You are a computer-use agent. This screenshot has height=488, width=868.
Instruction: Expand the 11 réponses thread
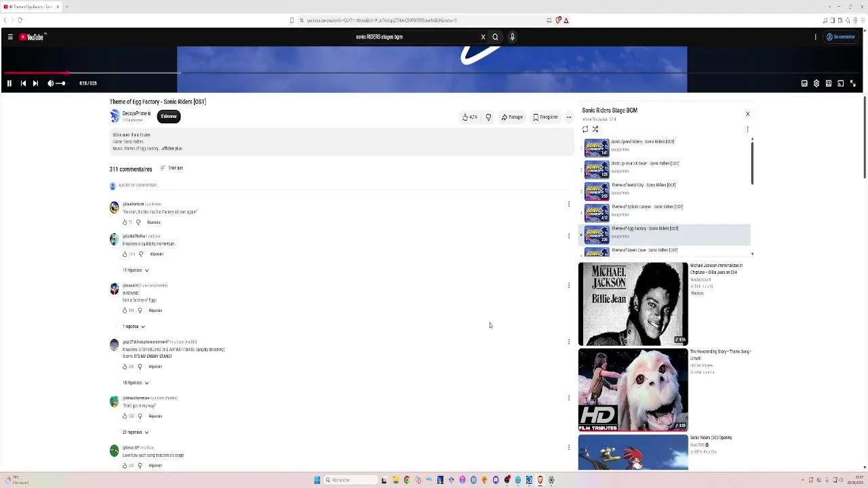[x=136, y=270]
